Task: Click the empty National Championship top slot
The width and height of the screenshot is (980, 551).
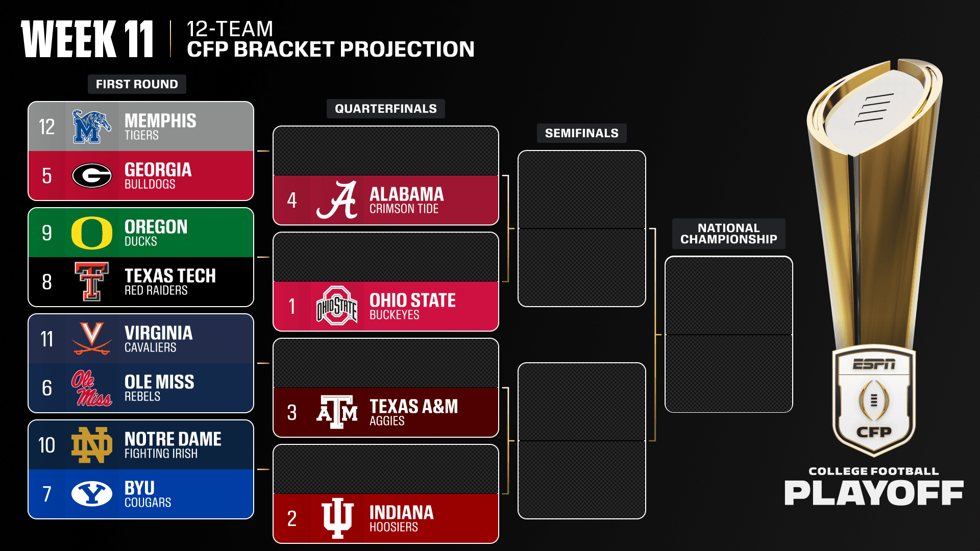Action: 728,296
